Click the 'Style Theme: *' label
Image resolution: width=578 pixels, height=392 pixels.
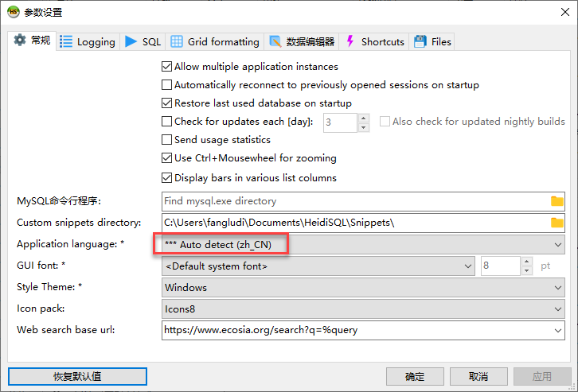49,287
